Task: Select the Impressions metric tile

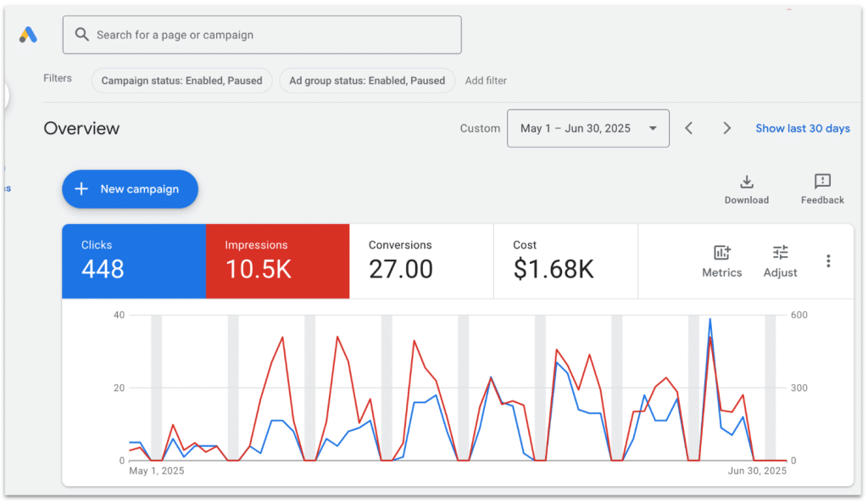Action: [277, 261]
